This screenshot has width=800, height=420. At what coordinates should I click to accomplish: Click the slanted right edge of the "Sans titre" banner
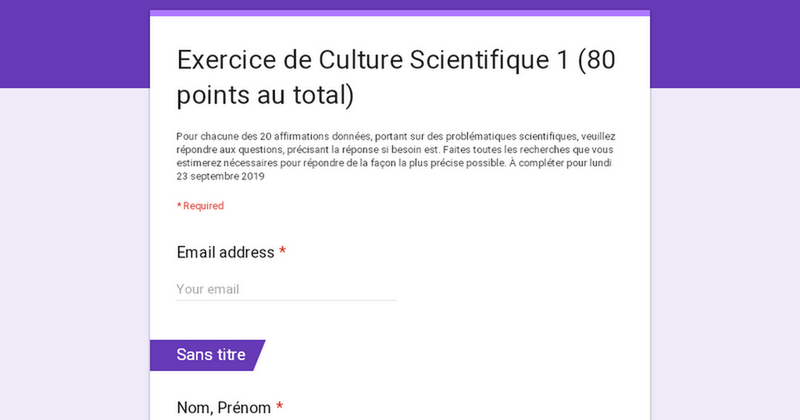(x=258, y=354)
